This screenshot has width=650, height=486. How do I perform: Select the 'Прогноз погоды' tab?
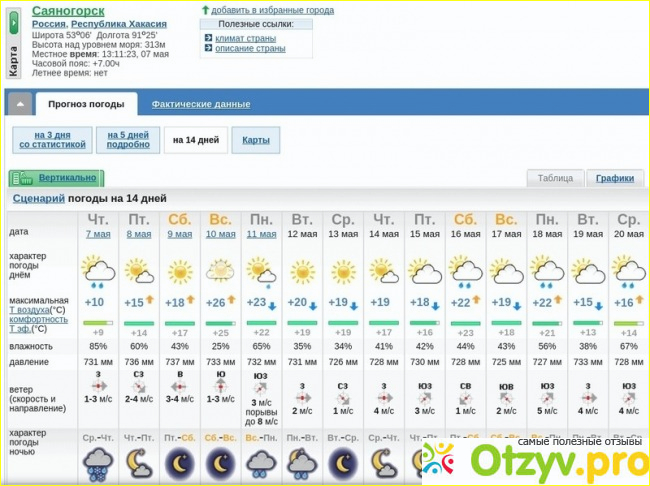click(86, 104)
